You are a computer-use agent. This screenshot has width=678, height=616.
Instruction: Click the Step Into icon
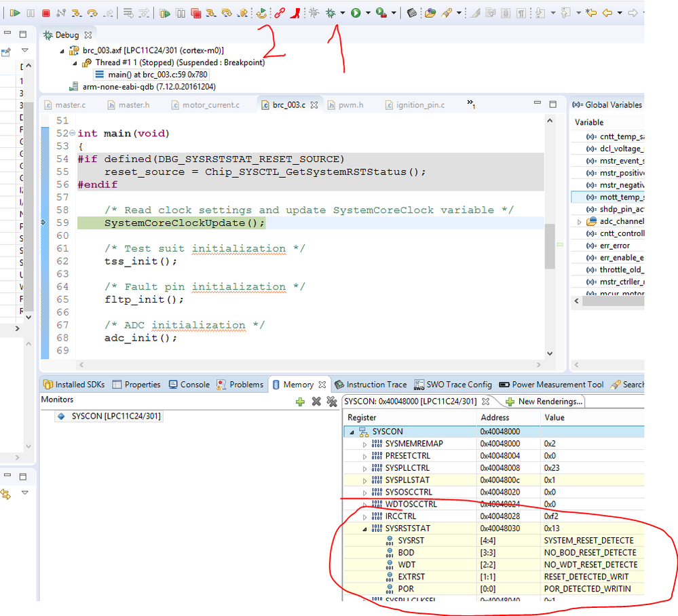[77, 13]
